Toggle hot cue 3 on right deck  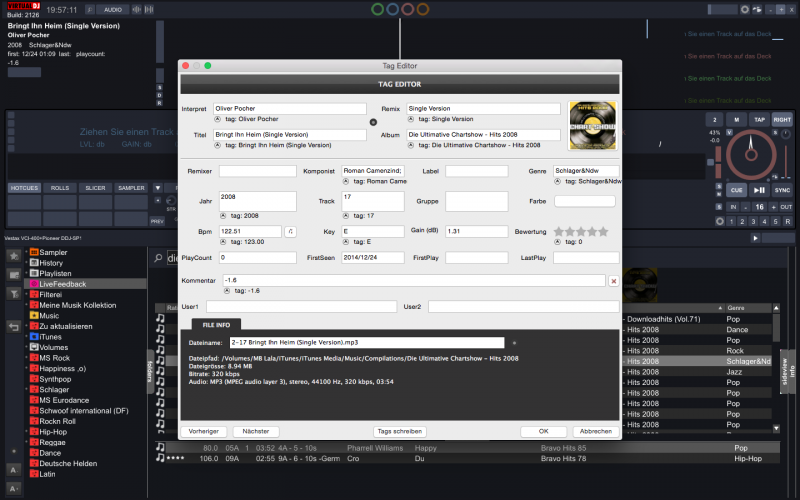point(753,221)
